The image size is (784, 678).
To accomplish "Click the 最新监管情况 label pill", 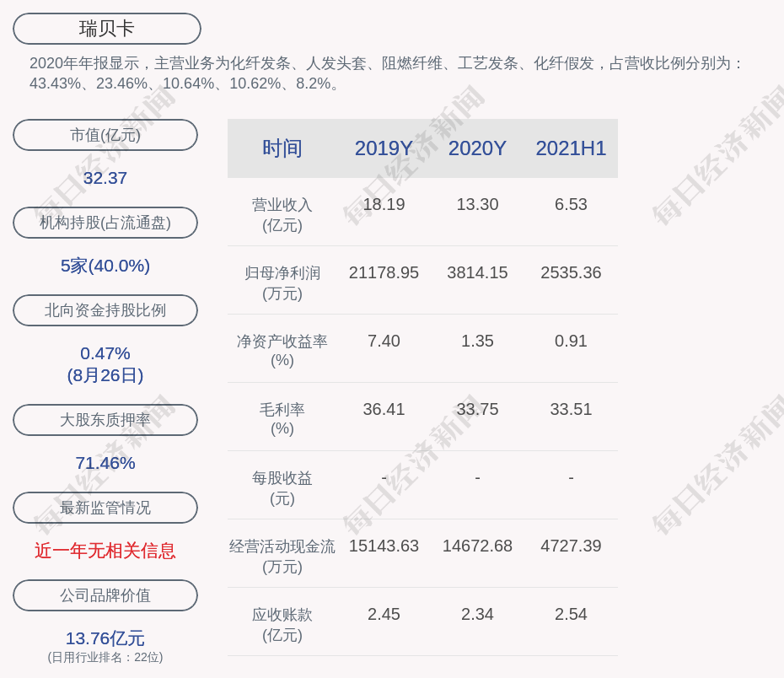I will click(x=105, y=508).
